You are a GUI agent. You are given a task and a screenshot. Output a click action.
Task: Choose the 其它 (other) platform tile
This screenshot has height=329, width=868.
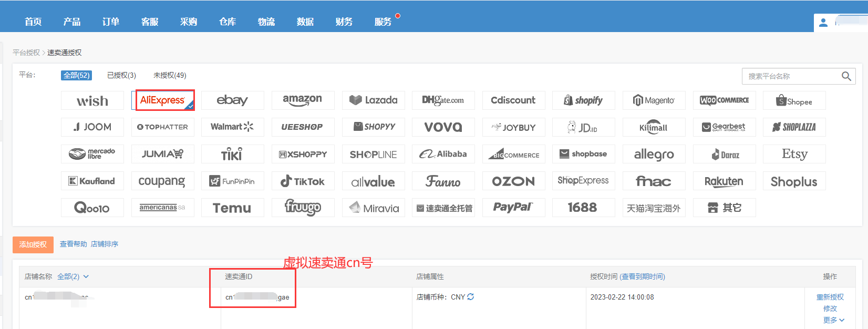coord(725,208)
